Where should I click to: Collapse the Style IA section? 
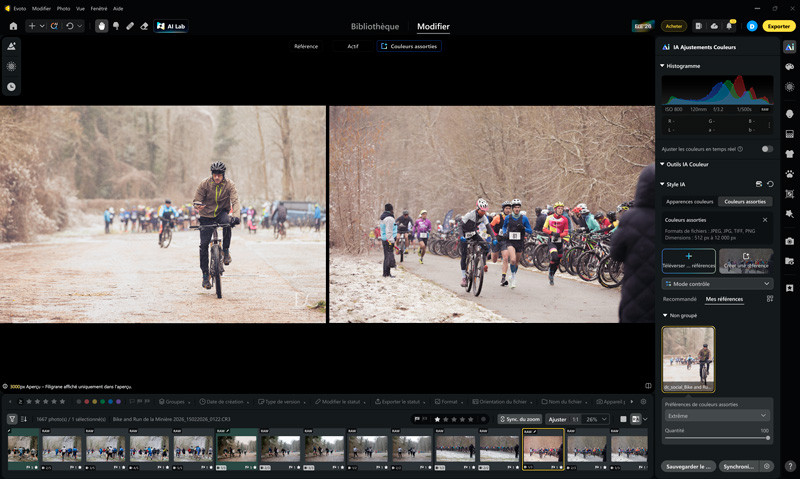point(662,184)
